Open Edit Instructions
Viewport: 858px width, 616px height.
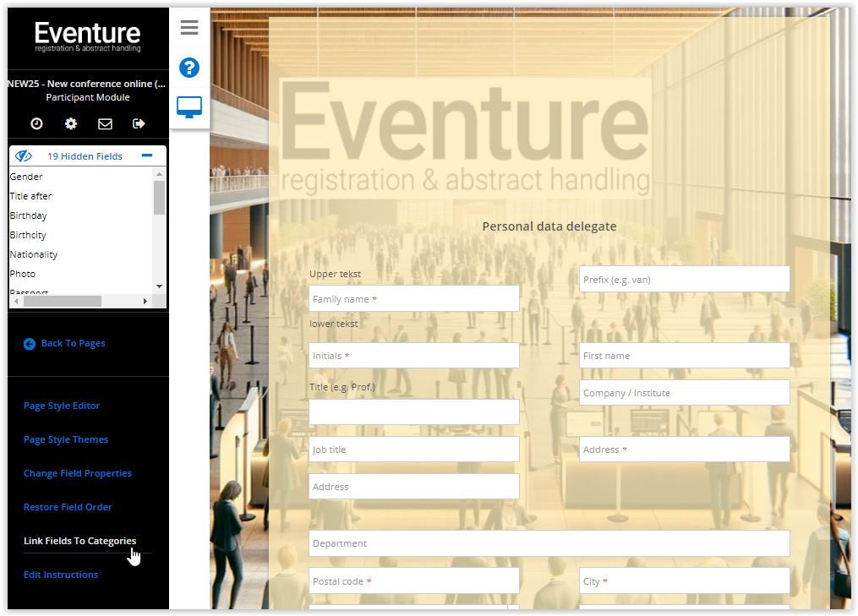click(x=61, y=575)
